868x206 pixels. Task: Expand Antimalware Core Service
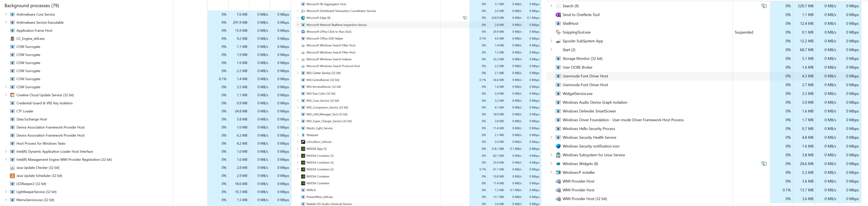tap(6, 14)
